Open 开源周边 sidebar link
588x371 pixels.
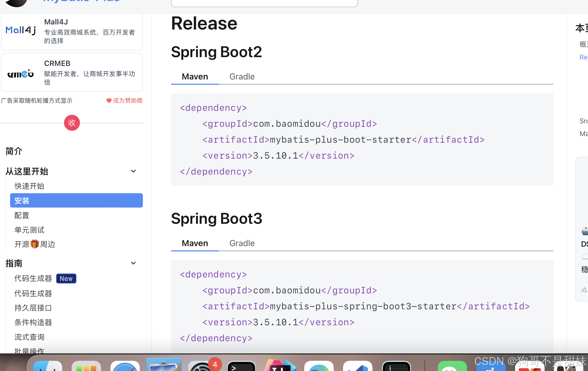tap(35, 244)
